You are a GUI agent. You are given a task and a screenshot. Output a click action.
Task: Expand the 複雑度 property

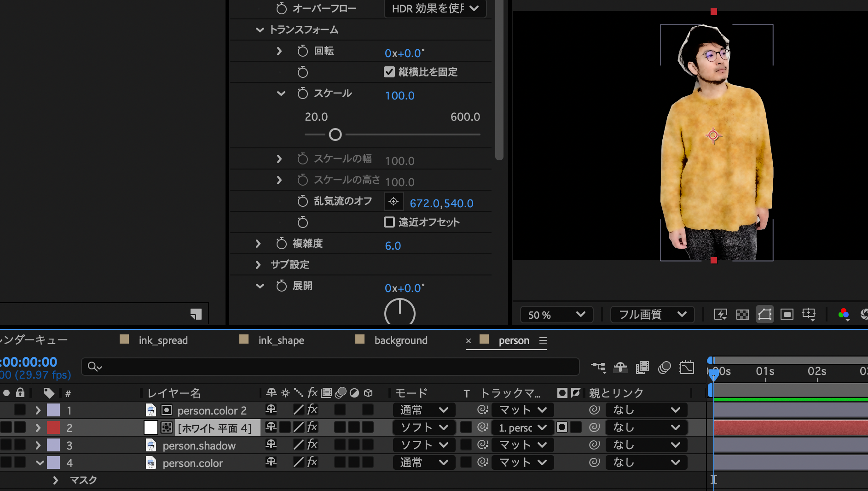tap(258, 244)
